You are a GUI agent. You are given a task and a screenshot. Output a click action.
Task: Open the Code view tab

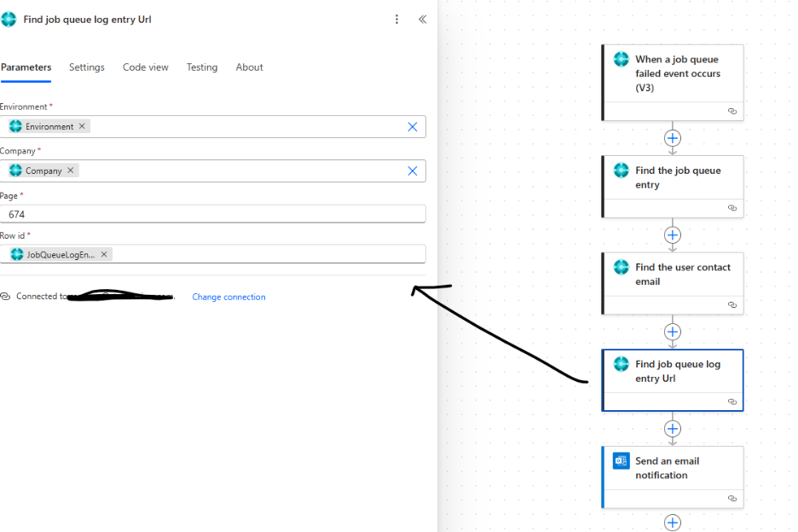coord(145,67)
